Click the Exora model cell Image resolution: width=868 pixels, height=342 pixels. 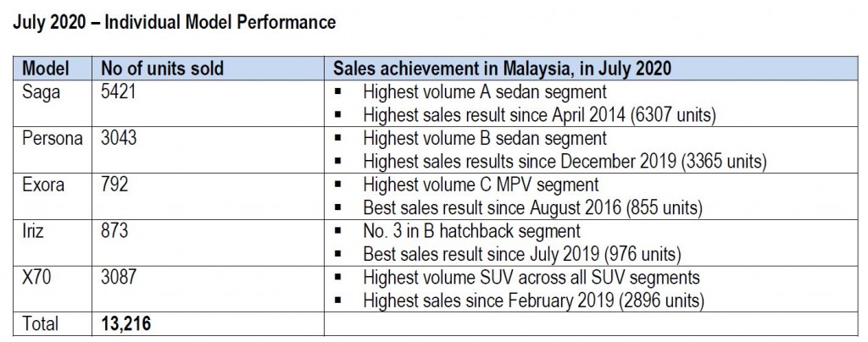pyautogui.click(x=53, y=196)
